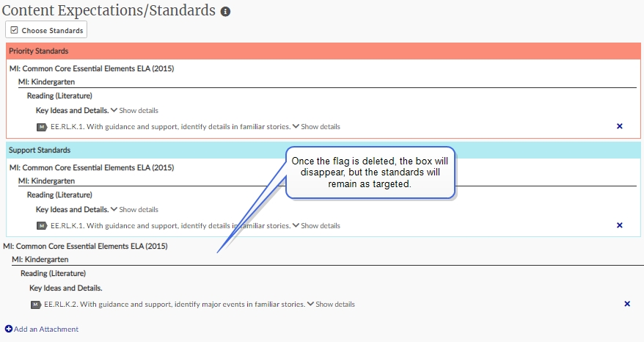This screenshot has width=644, height=342.
Task: Remove the EE.RL.K.2 standard
Action: [626, 304]
